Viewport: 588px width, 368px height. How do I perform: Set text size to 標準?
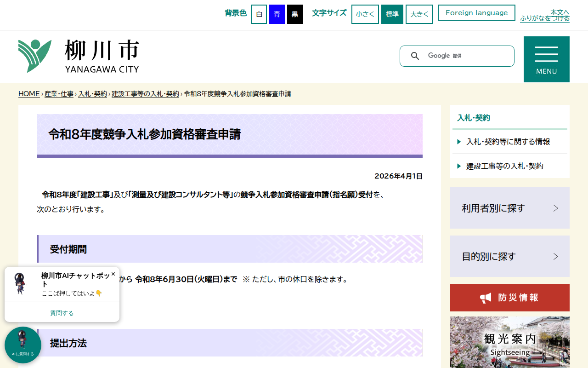click(x=392, y=14)
